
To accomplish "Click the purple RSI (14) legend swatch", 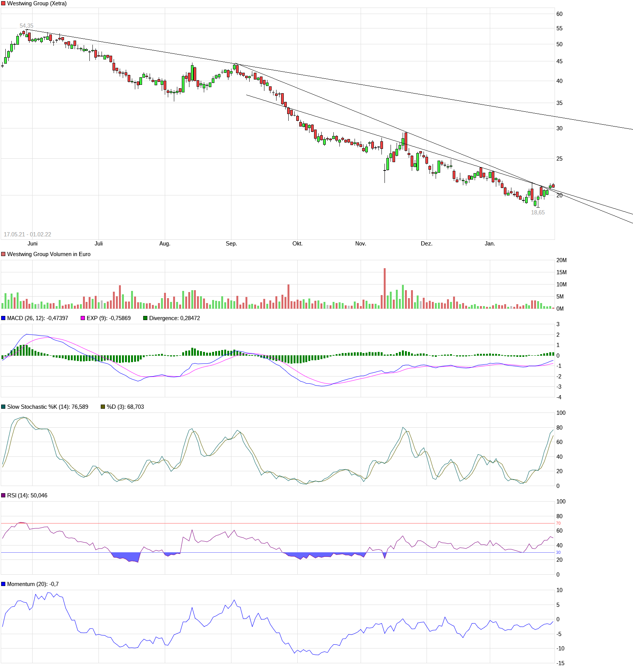I will tap(3, 495).
